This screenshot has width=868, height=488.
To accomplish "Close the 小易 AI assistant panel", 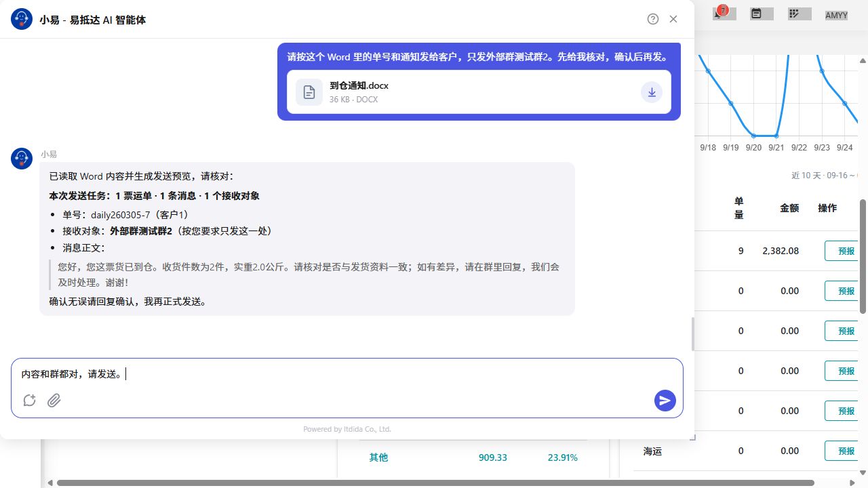I will [673, 19].
